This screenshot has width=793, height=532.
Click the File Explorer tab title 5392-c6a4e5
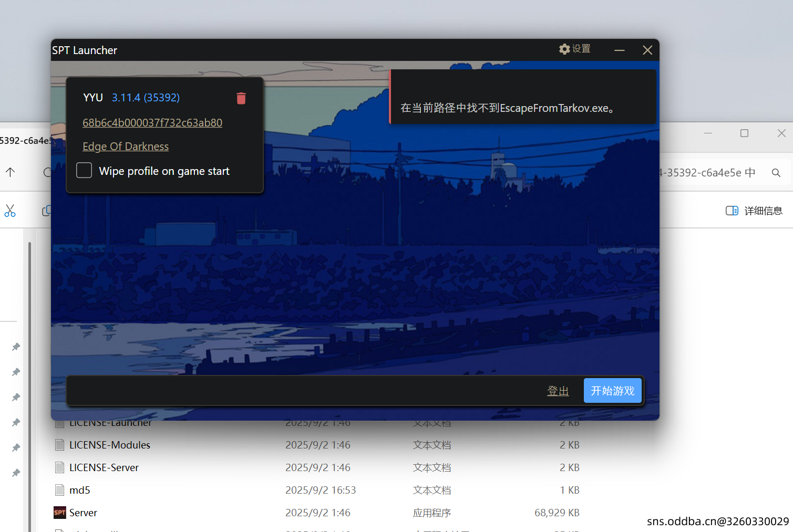point(25,140)
